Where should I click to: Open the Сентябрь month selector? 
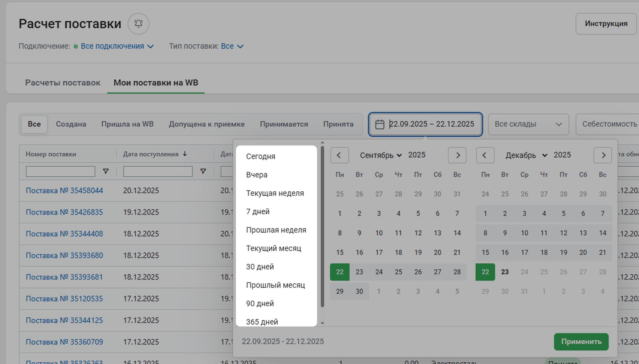[380, 155]
